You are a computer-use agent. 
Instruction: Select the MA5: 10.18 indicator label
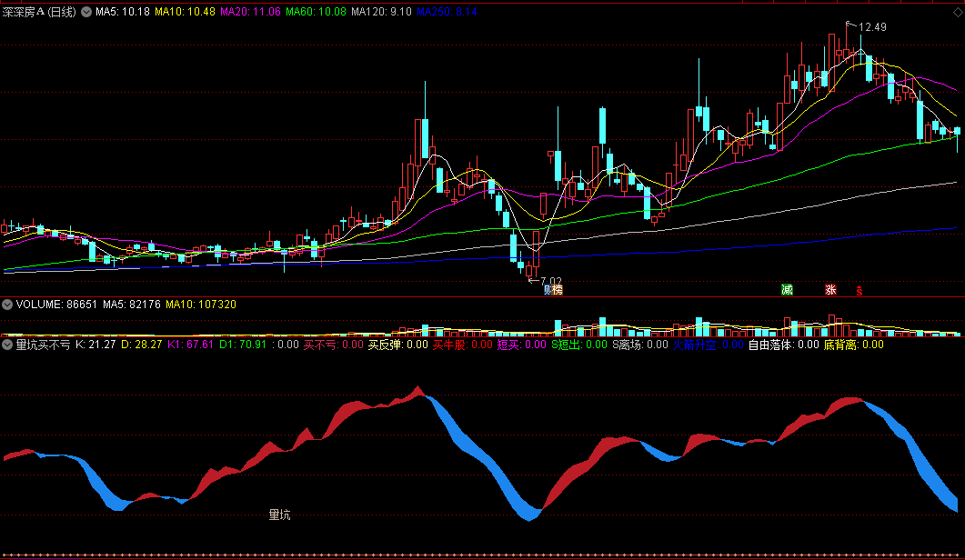click(123, 12)
